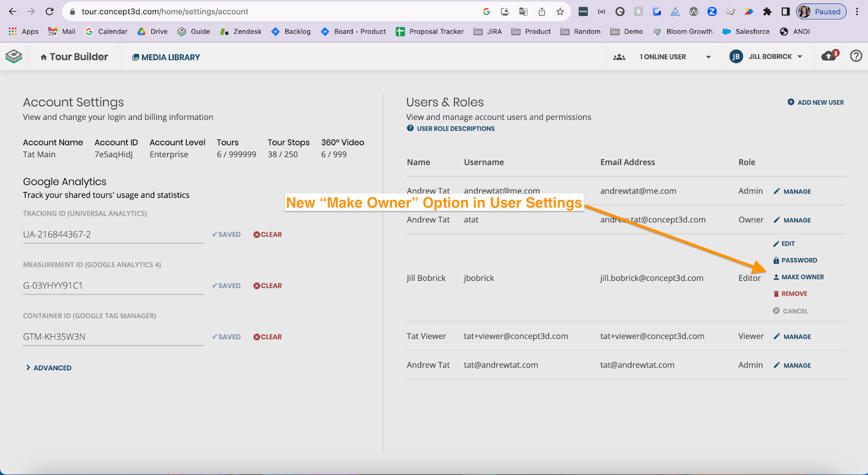Expand the 1 Online User dropdown
The image size is (868, 475).
pos(708,57)
